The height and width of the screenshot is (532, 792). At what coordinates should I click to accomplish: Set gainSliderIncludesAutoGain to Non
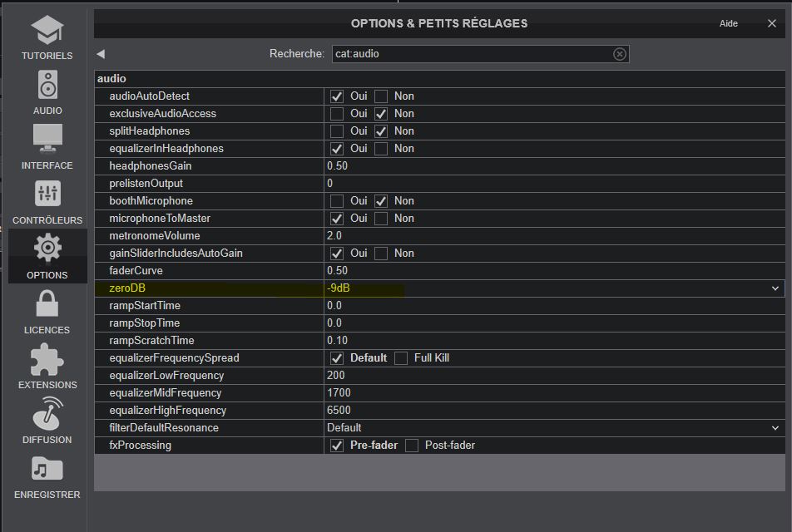[x=381, y=254]
